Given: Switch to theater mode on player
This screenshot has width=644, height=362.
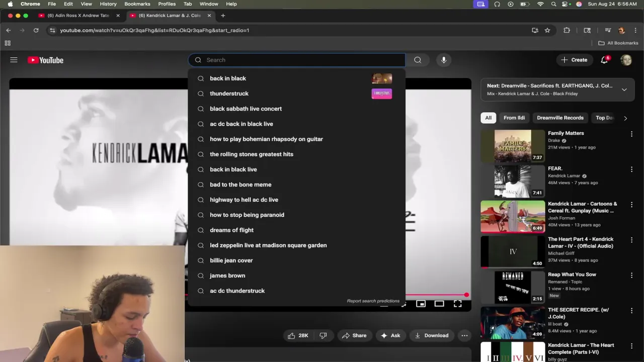Looking at the screenshot, I should [x=439, y=304].
